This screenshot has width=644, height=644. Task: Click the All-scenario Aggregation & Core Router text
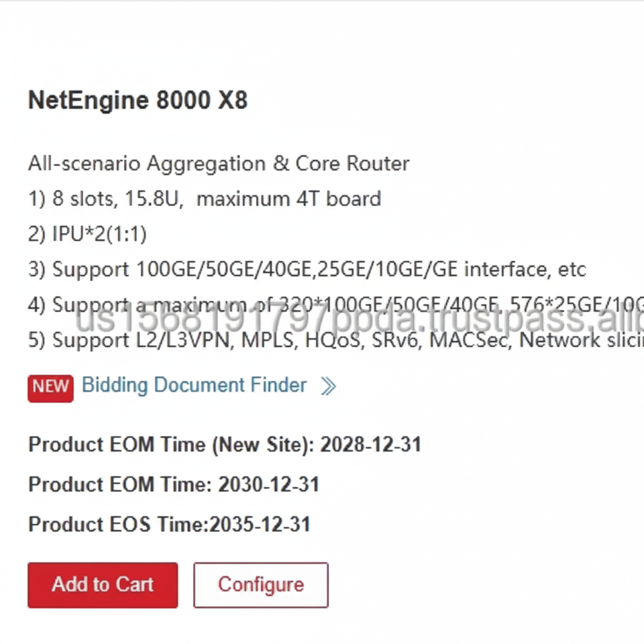point(219,164)
